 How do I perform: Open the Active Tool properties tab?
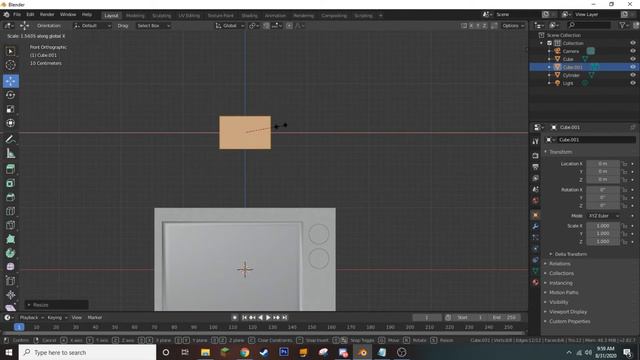pyautogui.click(x=536, y=141)
